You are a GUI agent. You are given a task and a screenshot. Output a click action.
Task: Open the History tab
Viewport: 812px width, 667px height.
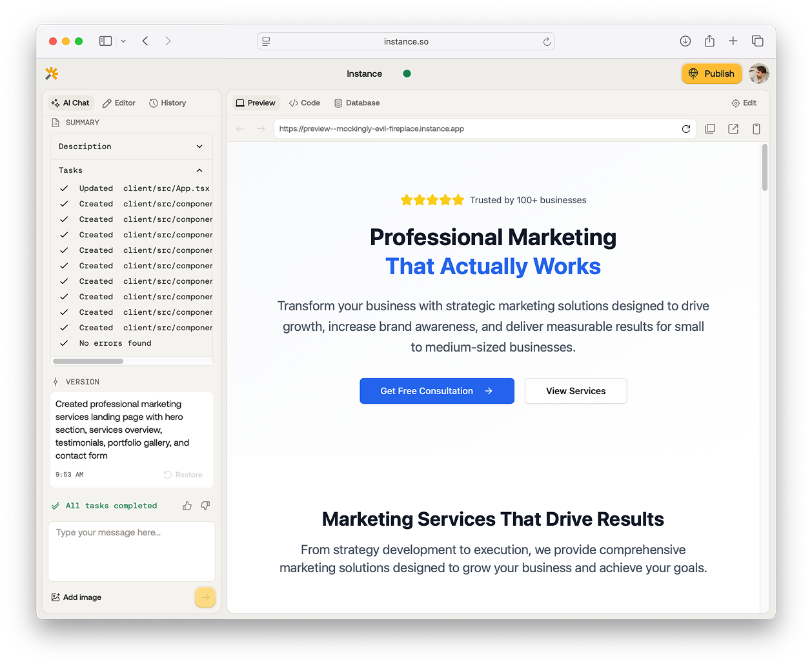(168, 103)
